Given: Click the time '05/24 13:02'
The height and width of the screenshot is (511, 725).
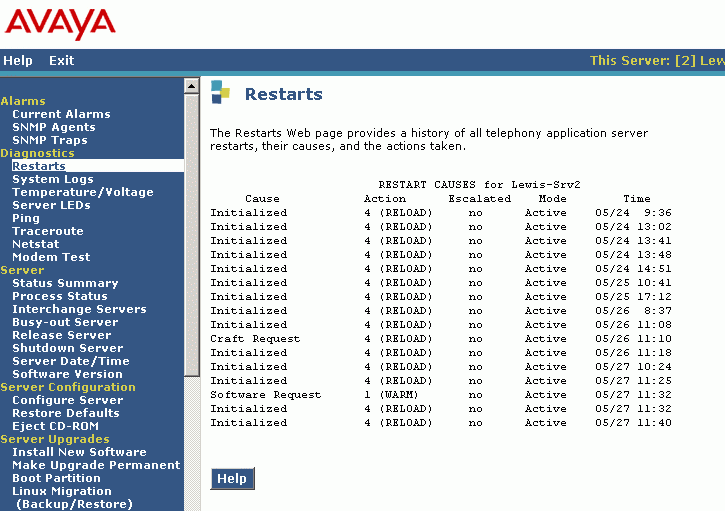Looking at the screenshot, I should (x=633, y=227).
